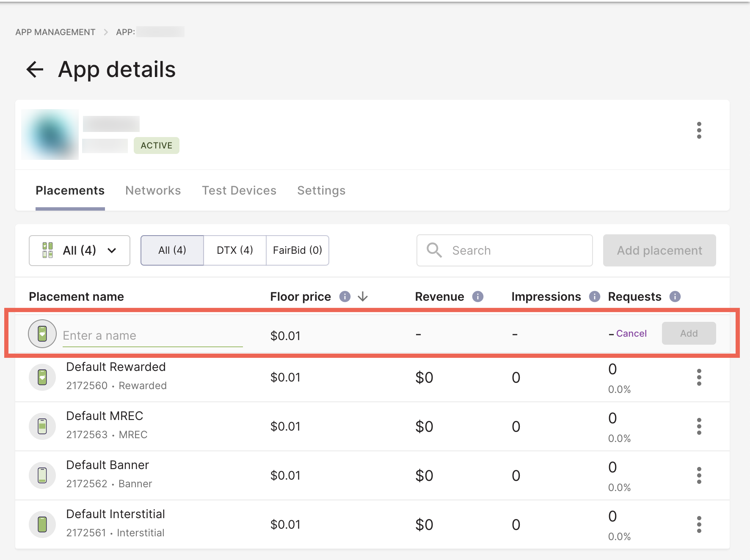Open the app's three-dot options menu
This screenshot has height=560, width=750.
coord(699,130)
